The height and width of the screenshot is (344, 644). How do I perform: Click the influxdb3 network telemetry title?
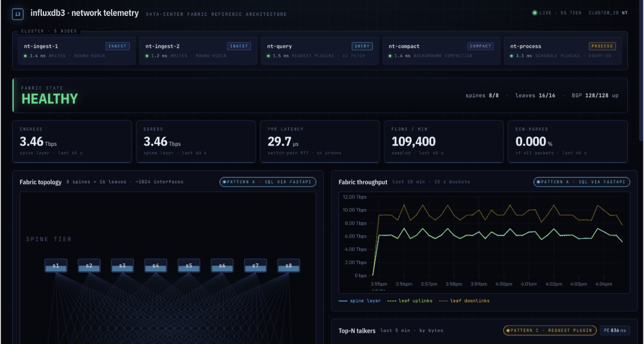(85, 13)
